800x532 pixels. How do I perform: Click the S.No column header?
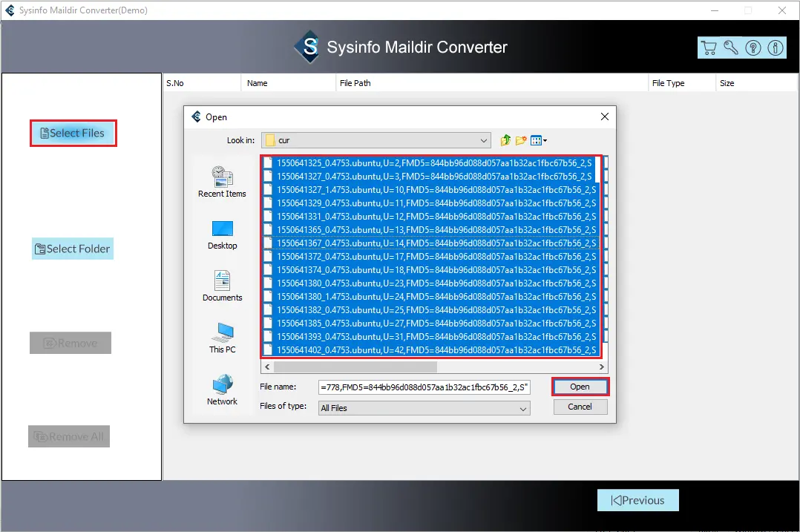[202, 83]
